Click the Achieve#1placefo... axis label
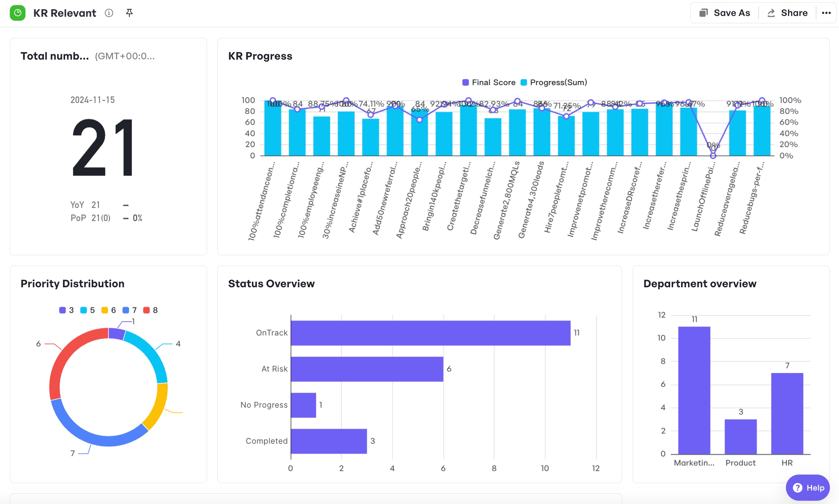Image resolution: width=839 pixels, height=504 pixels. tap(361, 197)
